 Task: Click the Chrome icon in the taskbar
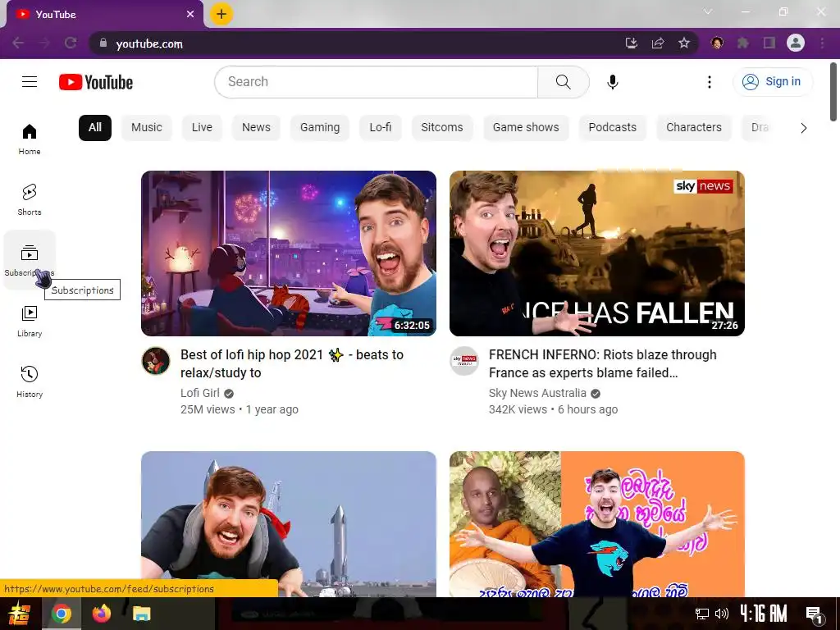61,614
